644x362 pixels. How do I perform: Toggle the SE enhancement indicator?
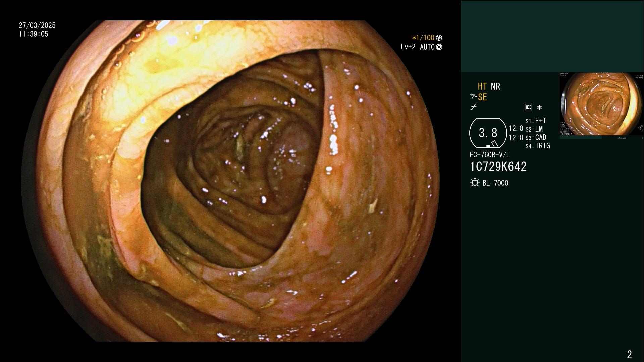(482, 97)
